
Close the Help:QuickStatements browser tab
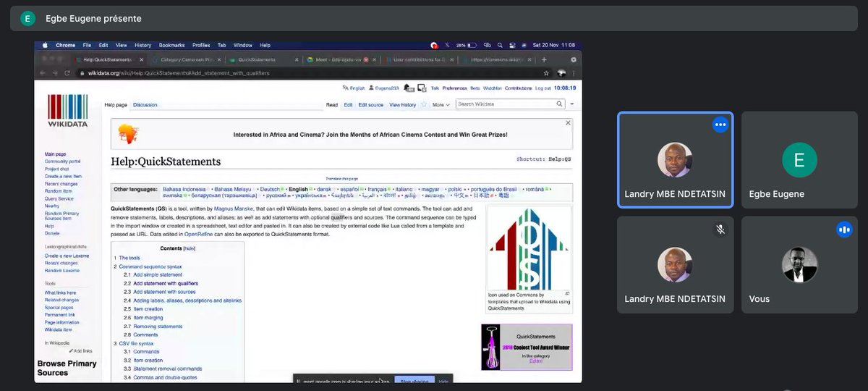tap(141, 60)
